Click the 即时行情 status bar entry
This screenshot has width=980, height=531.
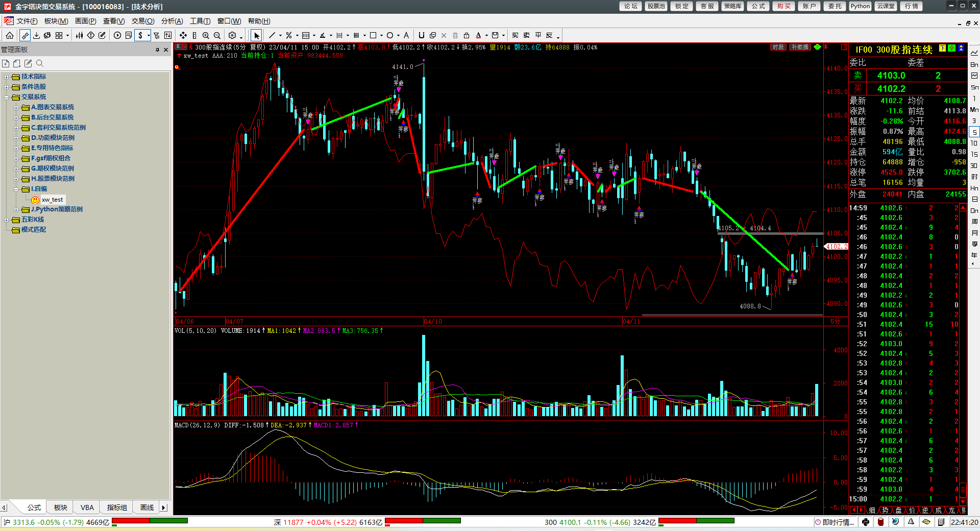coord(835,522)
